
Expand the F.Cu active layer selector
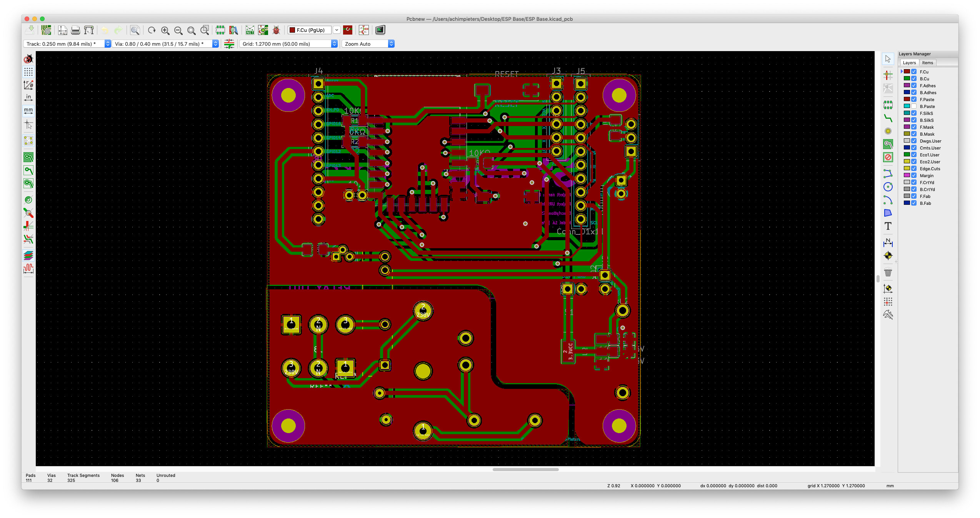tap(337, 30)
